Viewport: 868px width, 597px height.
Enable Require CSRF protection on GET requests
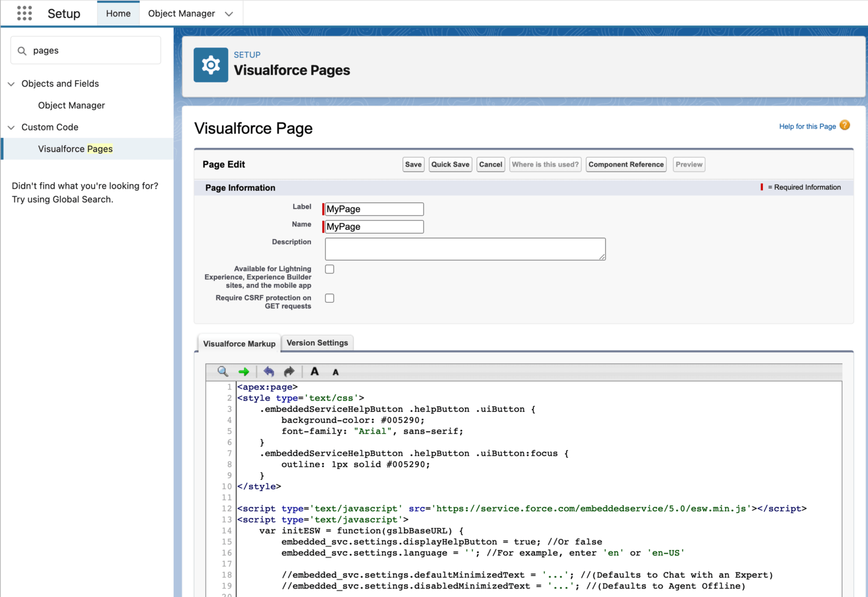[x=329, y=298]
